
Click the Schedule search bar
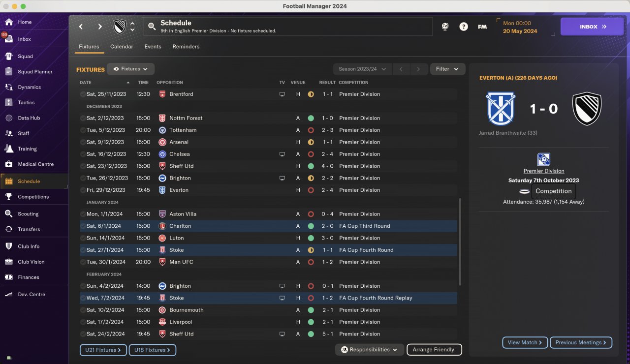coord(288,27)
